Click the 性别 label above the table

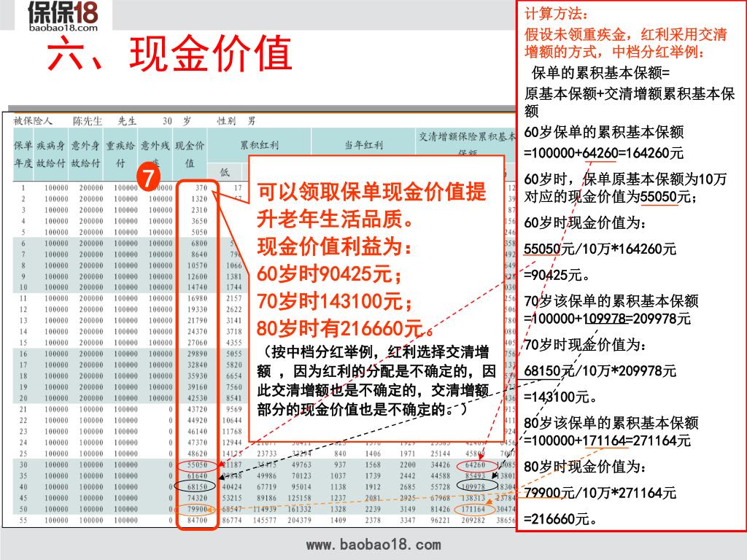(226, 121)
